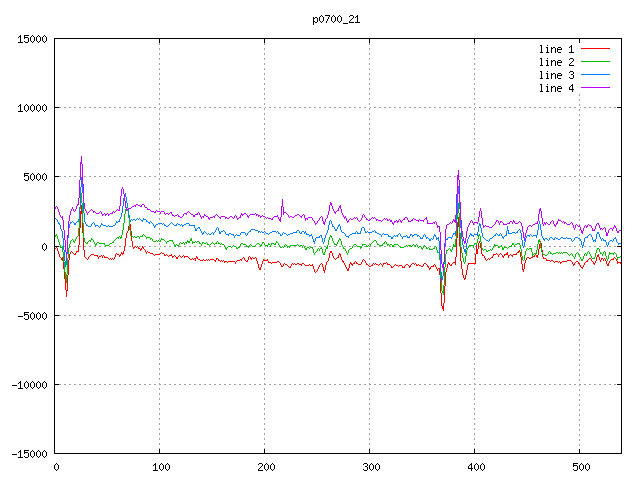The height and width of the screenshot is (480, 640).
Task: Click the red legend sample for line 1
Action: (x=595, y=48)
